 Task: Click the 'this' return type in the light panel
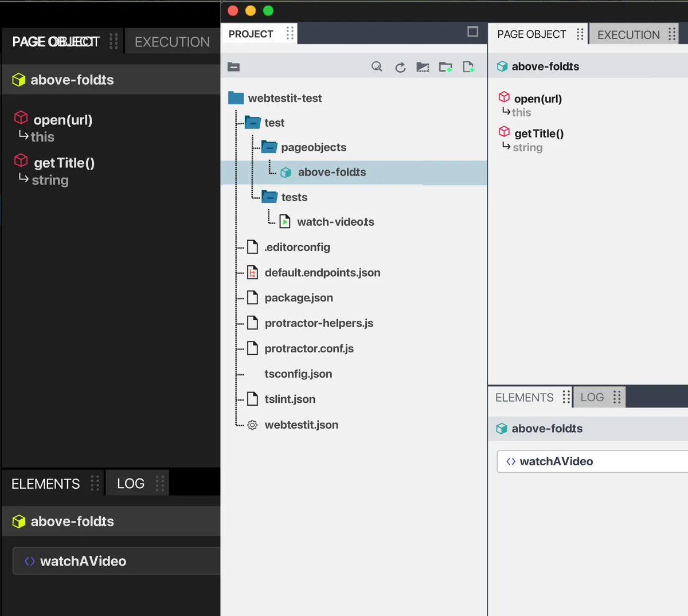tap(521, 113)
